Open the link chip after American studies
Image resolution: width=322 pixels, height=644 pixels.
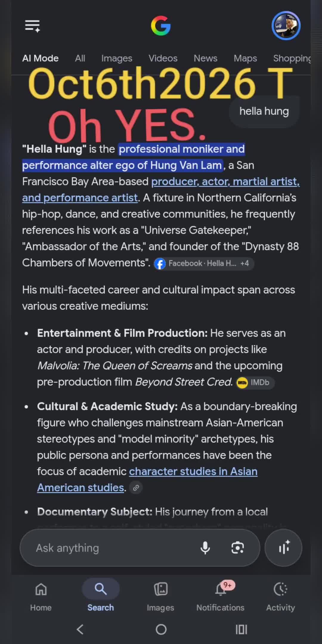pos(136,488)
